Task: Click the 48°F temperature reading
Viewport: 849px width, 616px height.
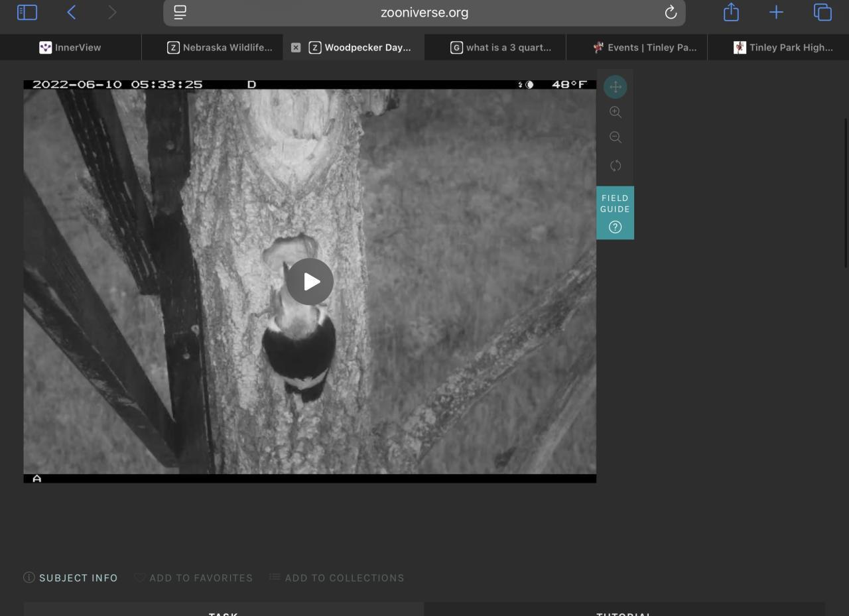Action: point(569,84)
